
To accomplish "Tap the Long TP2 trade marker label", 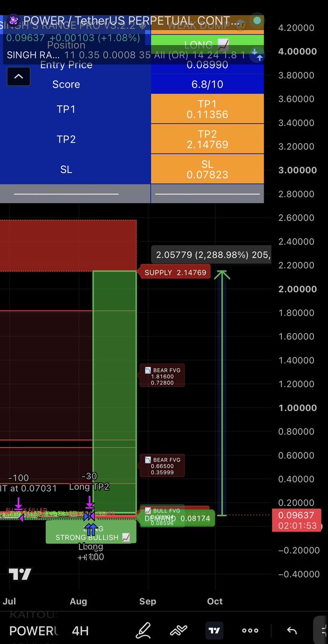I will coord(89,487).
